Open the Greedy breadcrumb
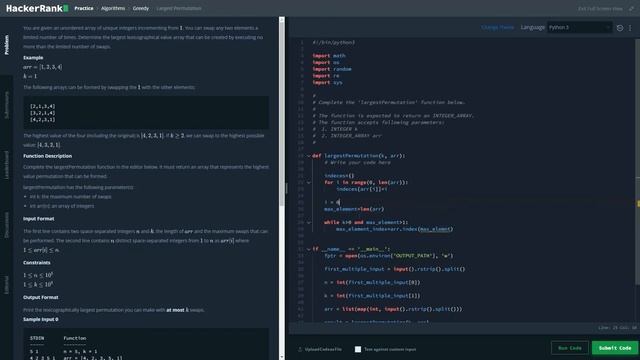The height and width of the screenshot is (360, 640). coord(141,8)
